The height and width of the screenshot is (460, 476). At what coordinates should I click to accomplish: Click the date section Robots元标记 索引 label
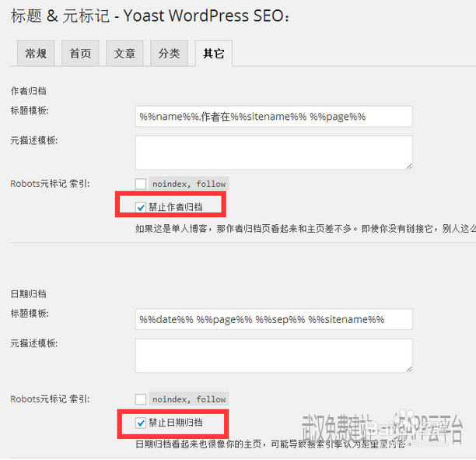pyautogui.click(x=50, y=399)
